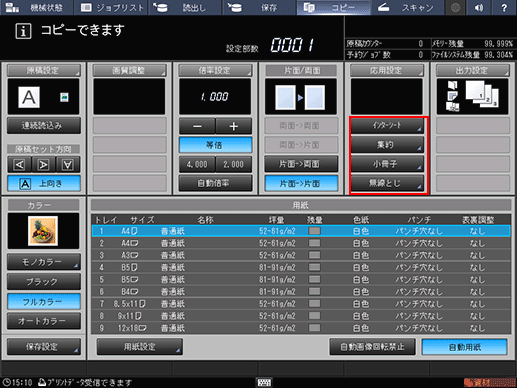
Task: Select tray 5 B5 landscape row
Action: (301, 279)
